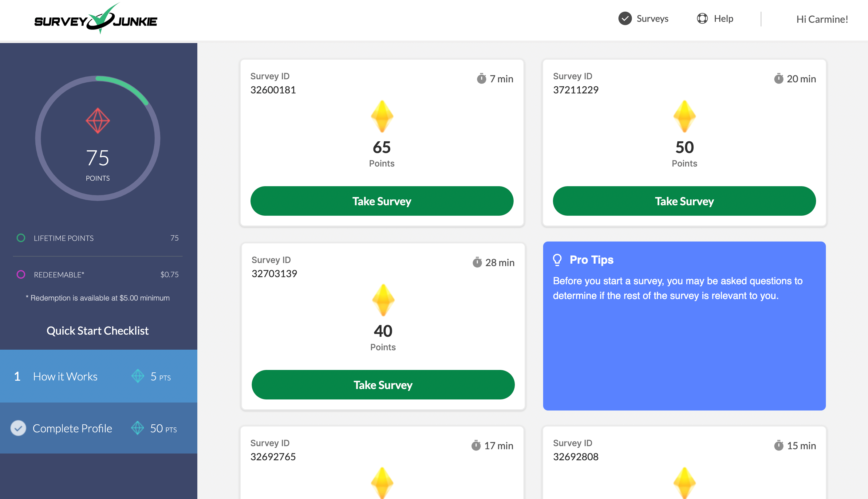This screenshot has width=868, height=499.
Task: Click the timer icon beside 20 min
Action: coord(779,79)
